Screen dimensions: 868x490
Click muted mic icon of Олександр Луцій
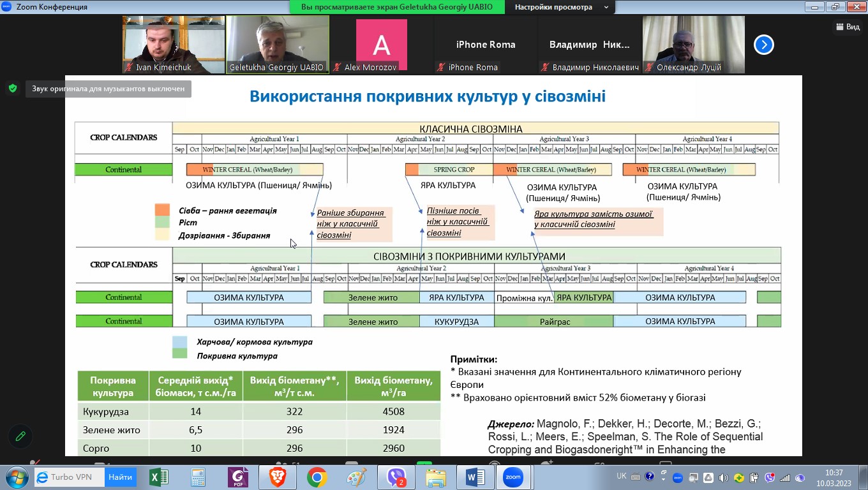pyautogui.click(x=650, y=67)
